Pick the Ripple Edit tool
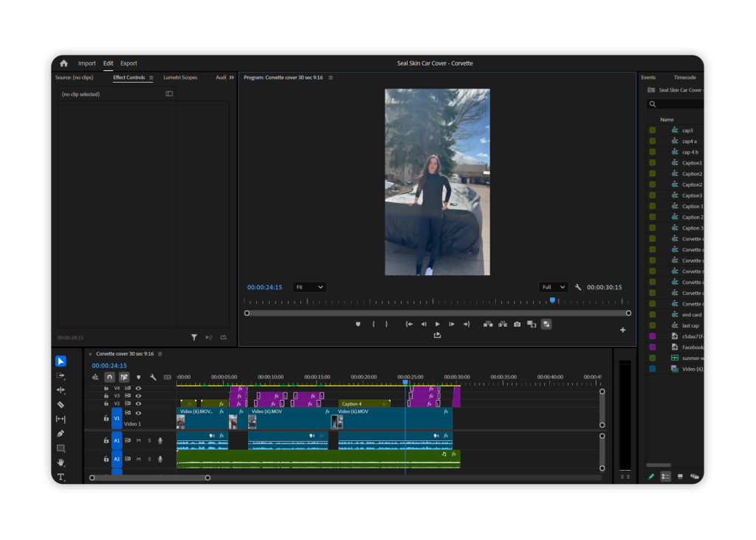Viewport: 756px width, 540px height. 61,390
